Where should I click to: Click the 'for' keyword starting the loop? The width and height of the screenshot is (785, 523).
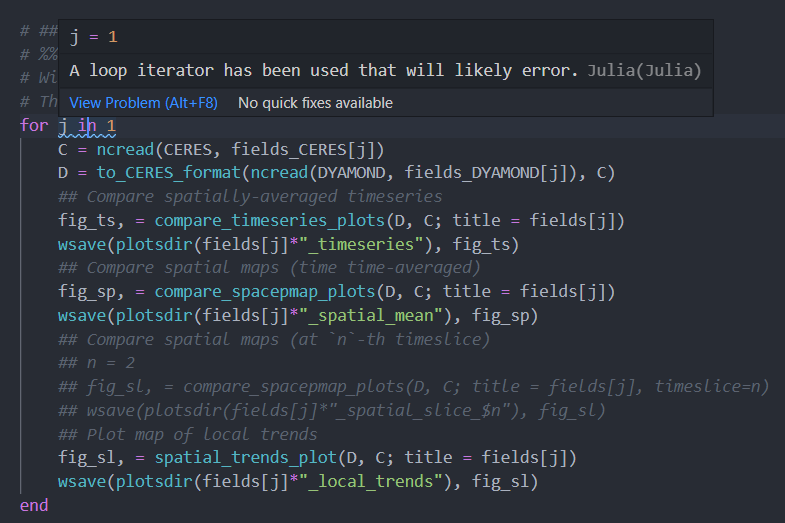[x=34, y=125]
